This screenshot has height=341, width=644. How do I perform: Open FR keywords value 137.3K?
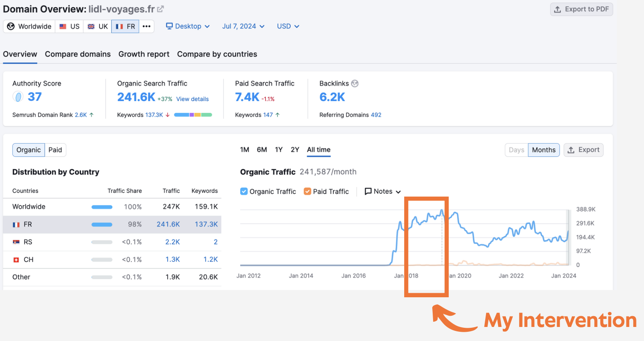[x=206, y=224]
